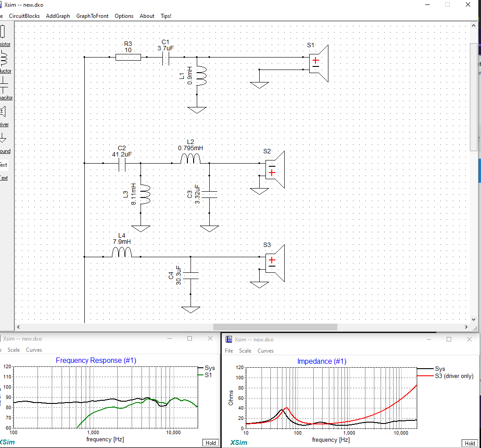
Task: Open the GraphToFront menu
Action: click(92, 16)
